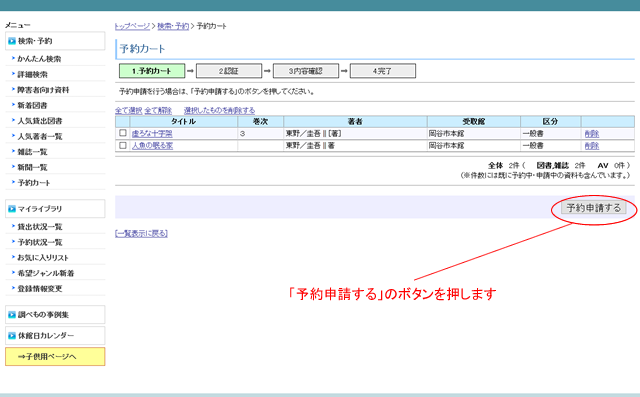Viewport: 640px width, 397px height.
Task: View 予約状況一覧 under マイライブラリ
Action: pyautogui.click(x=40, y=242)
